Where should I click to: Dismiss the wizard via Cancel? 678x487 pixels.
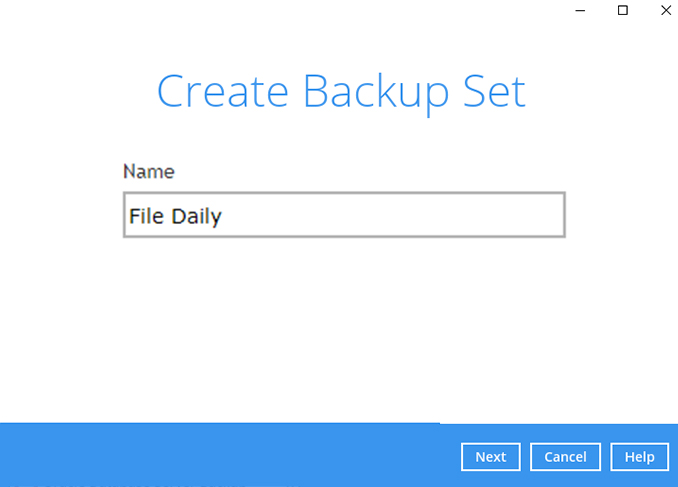pyautogui.click(x=565, y=457)
